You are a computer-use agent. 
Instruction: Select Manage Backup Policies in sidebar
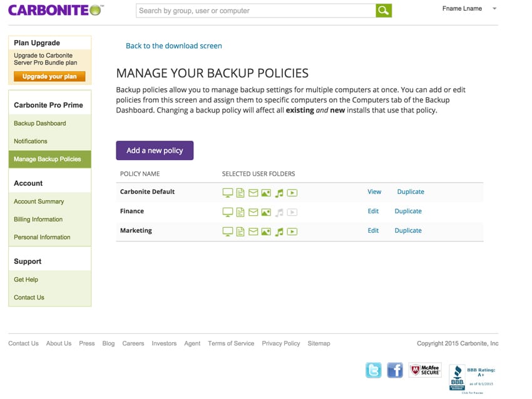coord(49,159)
